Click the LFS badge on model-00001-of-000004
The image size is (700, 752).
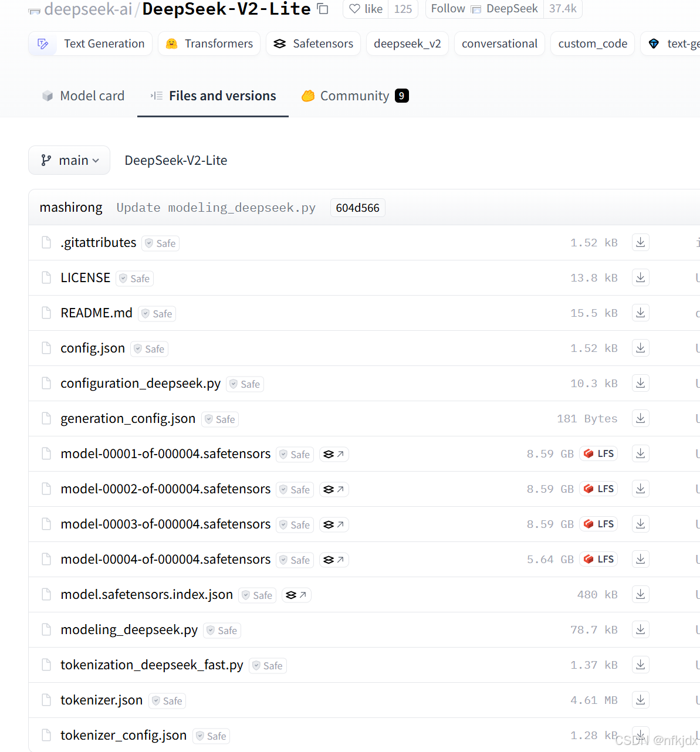pyautogui.click(x=598, y=453)
